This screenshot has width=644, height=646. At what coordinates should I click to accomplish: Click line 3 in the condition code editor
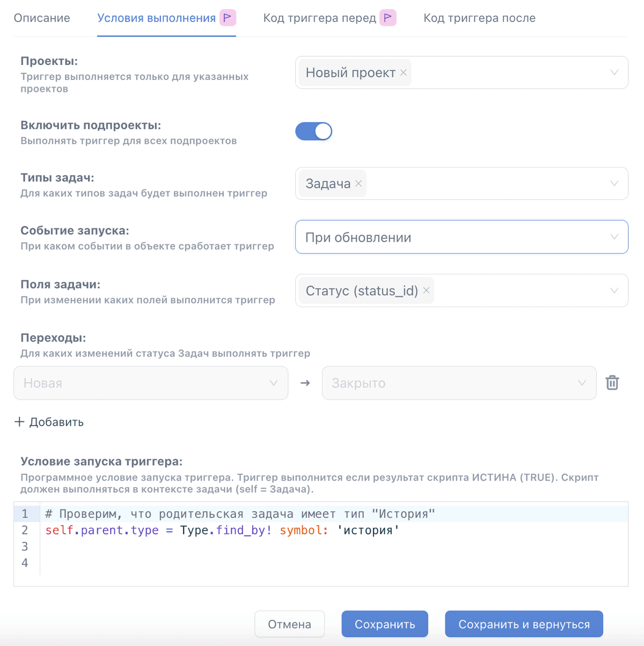[333, 547]
